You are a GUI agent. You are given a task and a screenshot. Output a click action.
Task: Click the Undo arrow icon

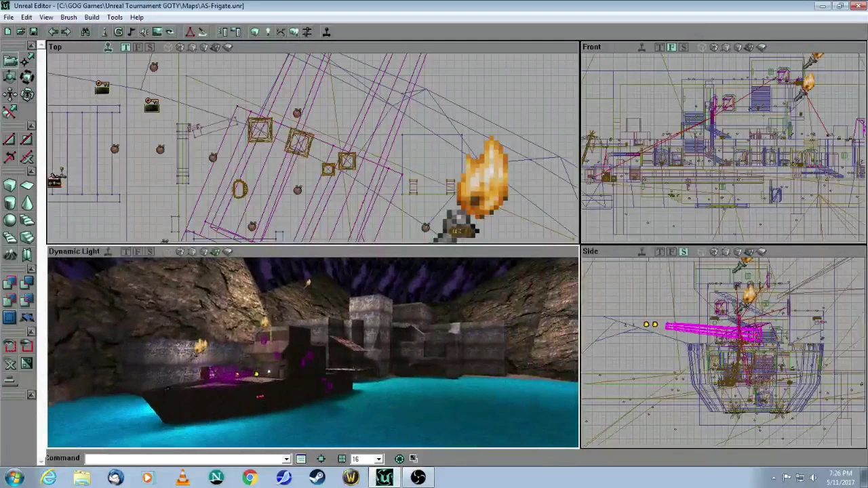coord(53,32)
